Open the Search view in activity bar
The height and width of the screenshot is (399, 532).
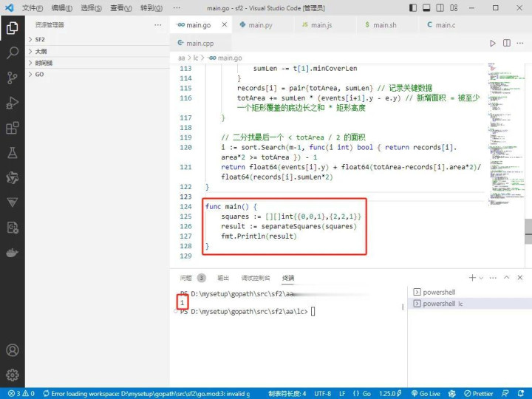(12, 53)
